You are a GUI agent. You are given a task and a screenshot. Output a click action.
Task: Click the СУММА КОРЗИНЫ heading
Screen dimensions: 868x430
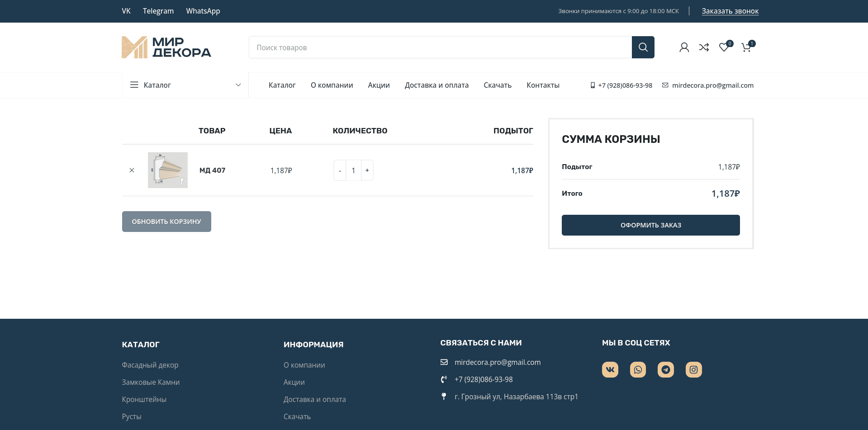tap(611, 139)
